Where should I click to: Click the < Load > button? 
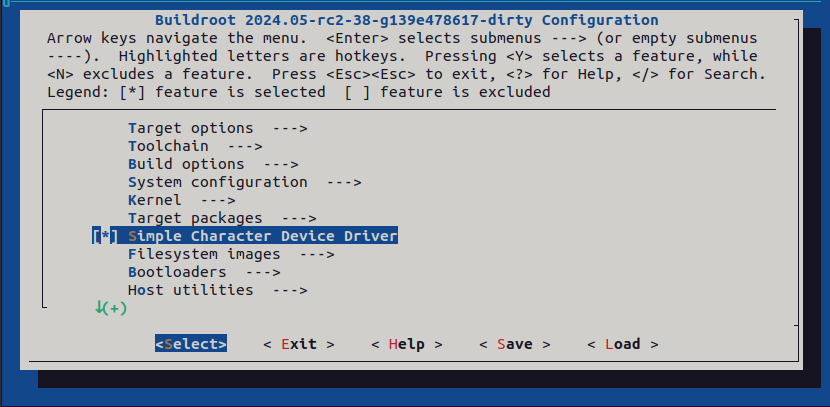click(x=623, y=344)
